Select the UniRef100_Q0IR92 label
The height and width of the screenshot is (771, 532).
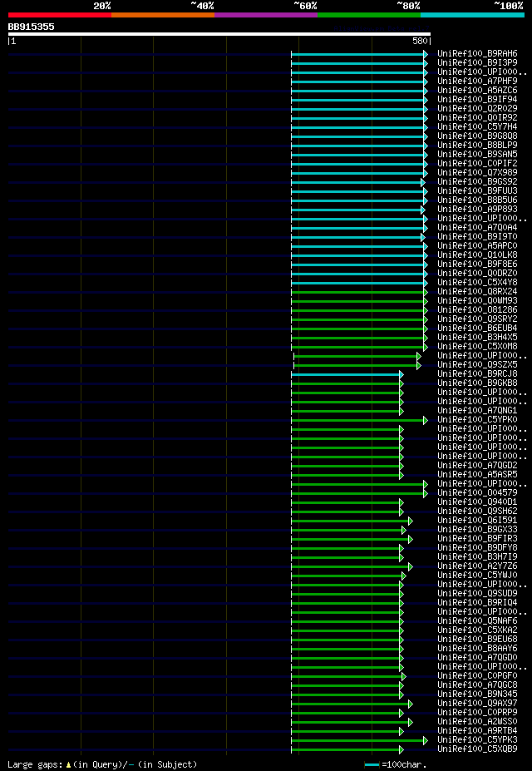[477, 117]
